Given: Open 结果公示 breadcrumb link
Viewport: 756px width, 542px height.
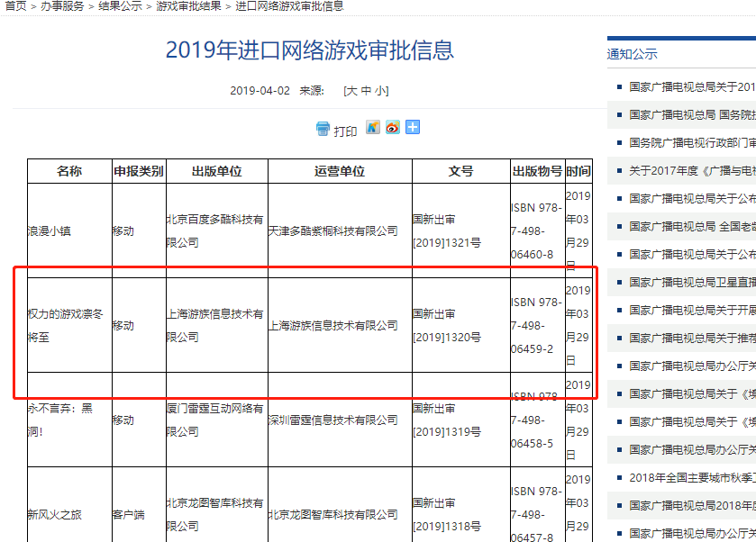Looking at the screenshot, I should pos(120,6).
